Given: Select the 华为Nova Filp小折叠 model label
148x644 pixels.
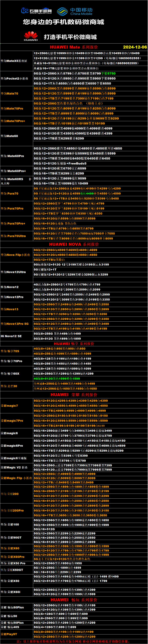Looking at the screenshot, I should click(15, 255).
